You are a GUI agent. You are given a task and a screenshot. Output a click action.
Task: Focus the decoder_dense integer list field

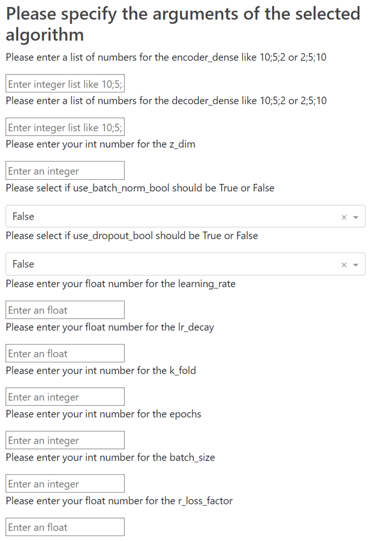[65, 127]
